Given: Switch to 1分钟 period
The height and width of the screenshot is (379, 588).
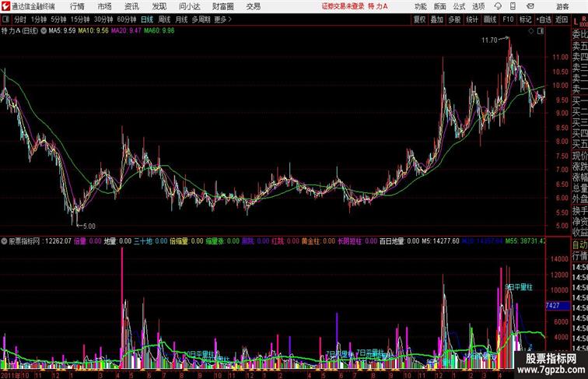Looking at the screenshot, I should (38, 19).
